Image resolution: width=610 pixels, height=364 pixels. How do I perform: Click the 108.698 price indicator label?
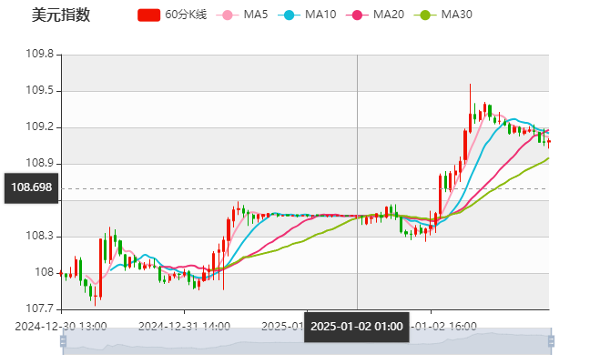pos(31,189)
